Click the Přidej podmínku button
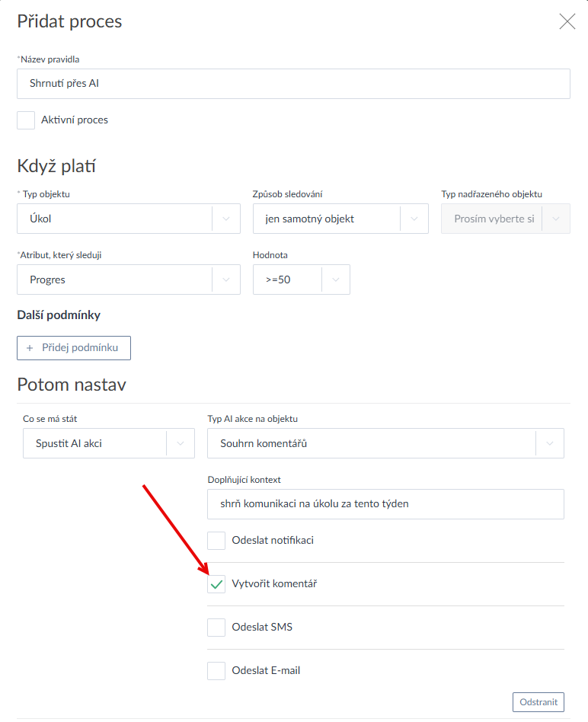The height and width of the screenshot is (722, 588). pyautogui.click(x=74, y=347)
